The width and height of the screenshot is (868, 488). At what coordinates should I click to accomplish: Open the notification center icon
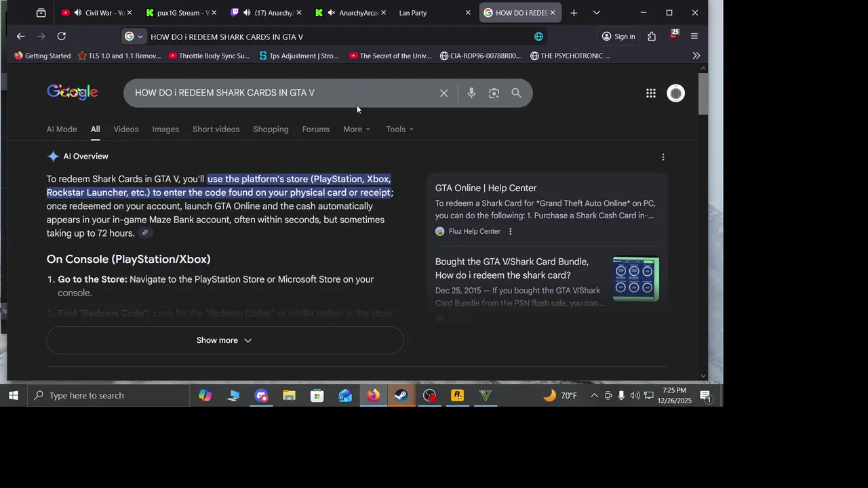(705, 396)
